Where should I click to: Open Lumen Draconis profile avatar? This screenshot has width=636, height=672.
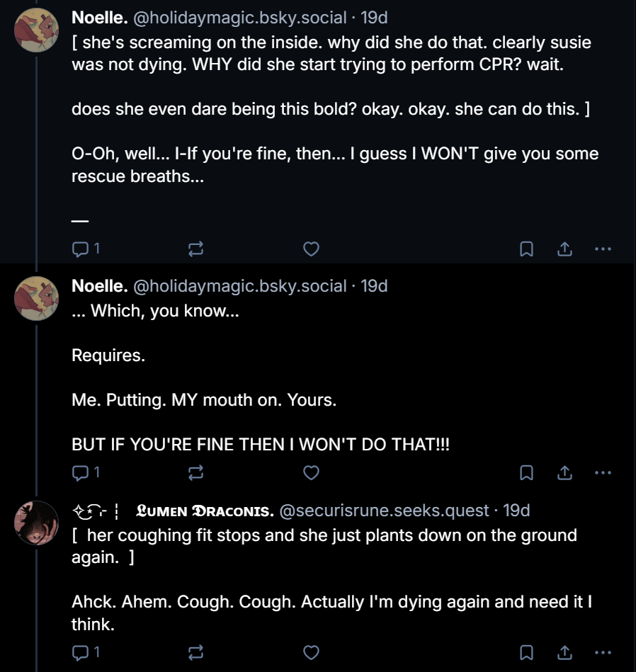[x=36, y=523]
